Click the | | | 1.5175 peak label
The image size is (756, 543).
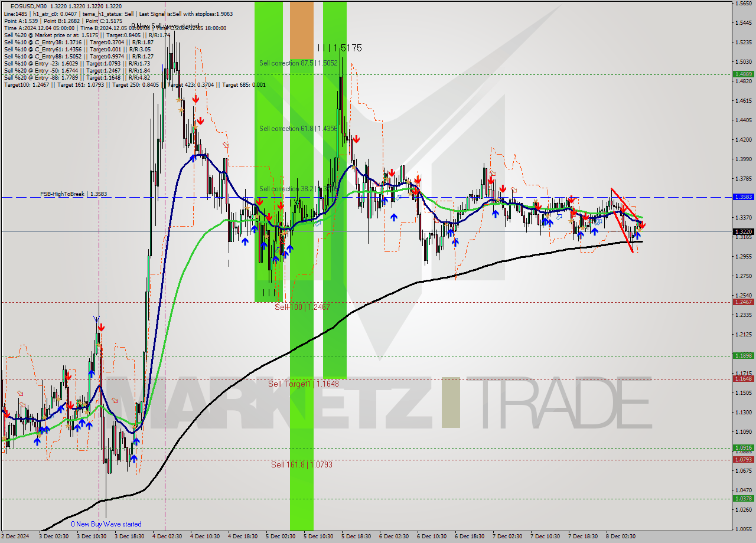[340, 48]
